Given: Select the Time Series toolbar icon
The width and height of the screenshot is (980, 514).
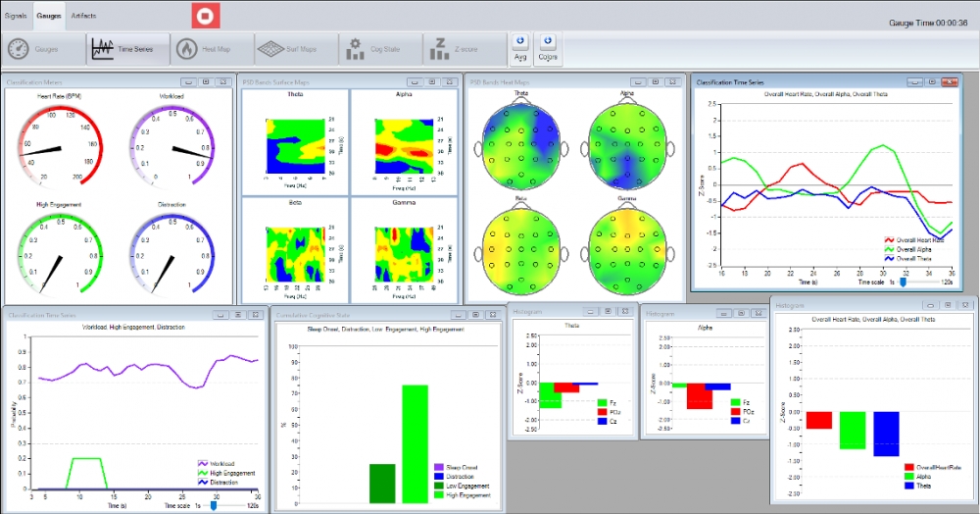Looking at the screenshot, I should [123, 48].
